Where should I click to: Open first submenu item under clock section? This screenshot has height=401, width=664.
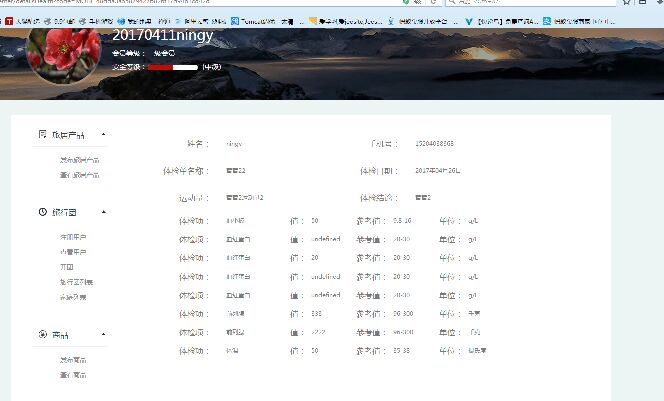[73, 237]
